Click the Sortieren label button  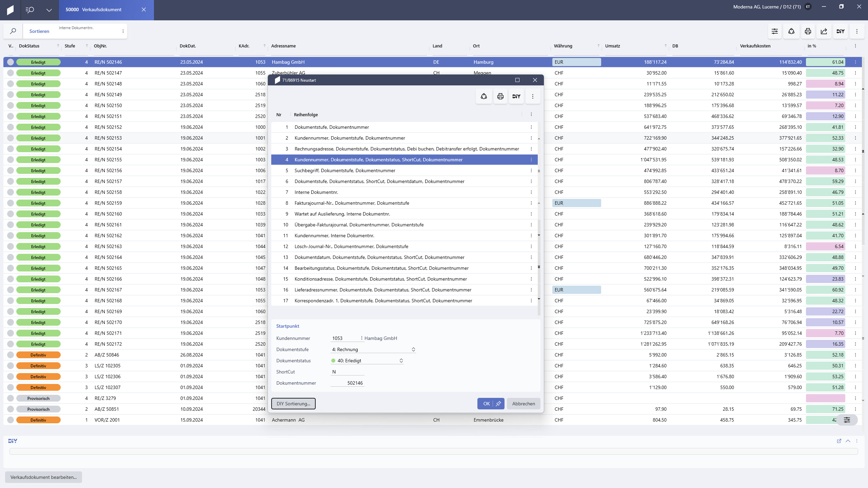click(39, 31)
